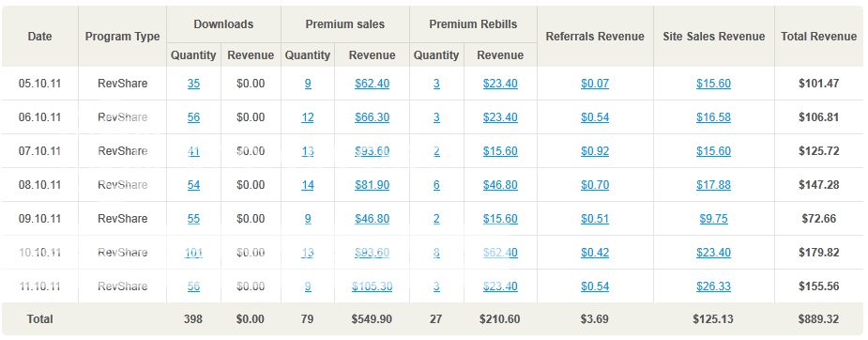Click site sales revenue $9.75 link
This screenshot has height=340, width=868.
[713, 219]
